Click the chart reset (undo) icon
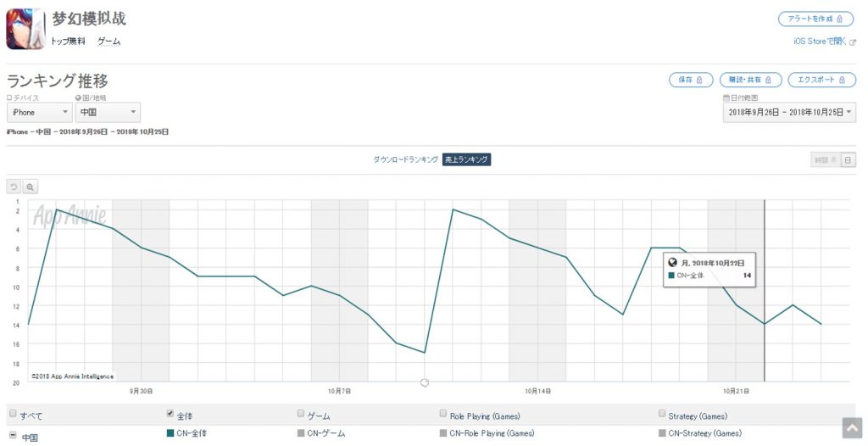Screen dimensions: 868x446 pyautogui.click(x=14, y=187)
